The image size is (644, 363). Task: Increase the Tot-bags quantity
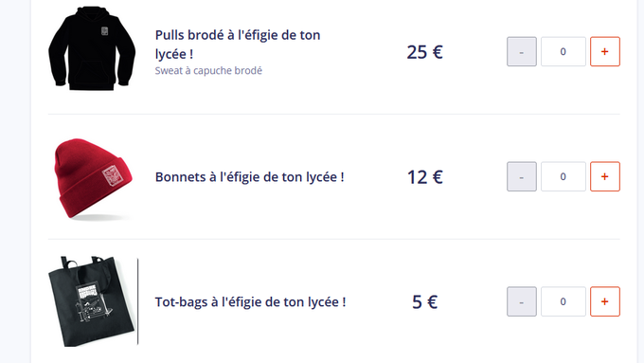coord(604,301)
